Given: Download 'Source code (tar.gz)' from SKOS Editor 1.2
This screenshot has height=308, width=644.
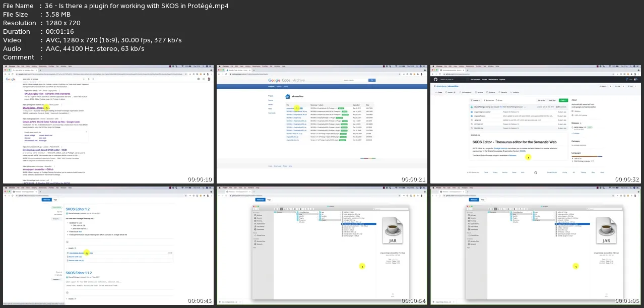Looking at the screenshot, I should tap(78, 261).
